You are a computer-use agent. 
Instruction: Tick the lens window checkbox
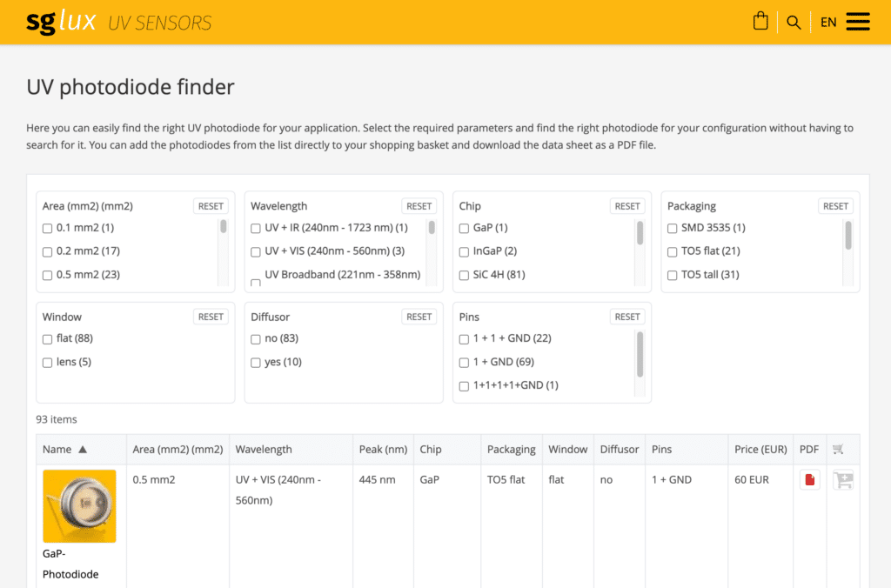pyautogui.click(x=48, y=362)
